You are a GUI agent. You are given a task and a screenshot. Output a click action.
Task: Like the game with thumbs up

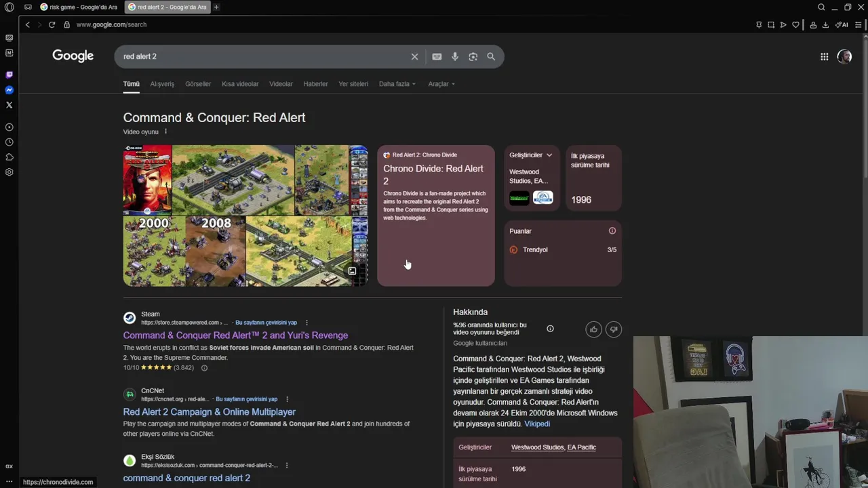pos(593,329)
